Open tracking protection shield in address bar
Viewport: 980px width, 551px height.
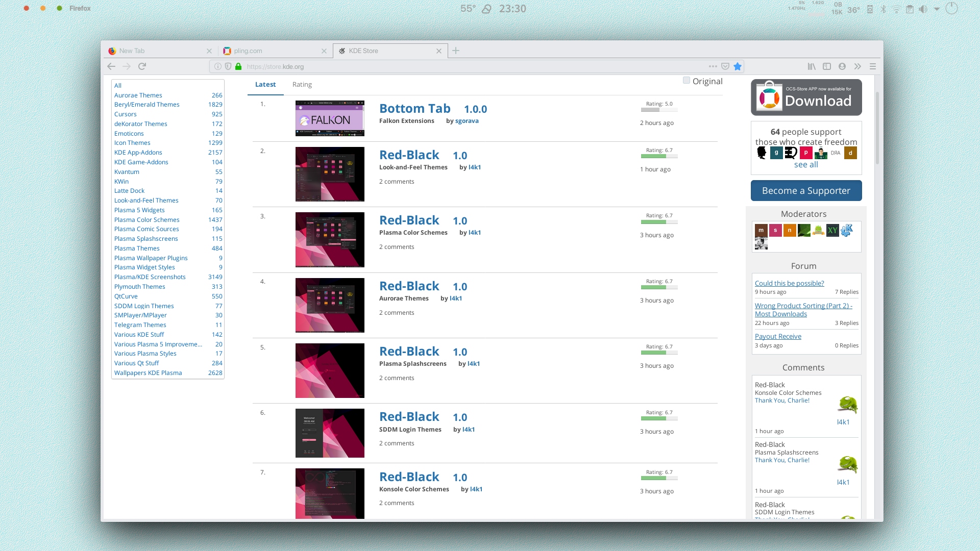pyautogui.click(x=228, y=66)
